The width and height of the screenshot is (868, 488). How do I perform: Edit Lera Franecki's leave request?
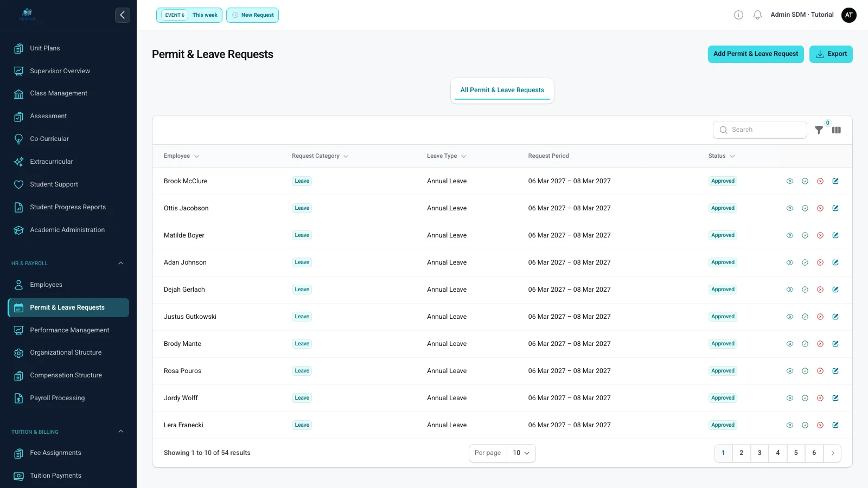click(835, 425)
